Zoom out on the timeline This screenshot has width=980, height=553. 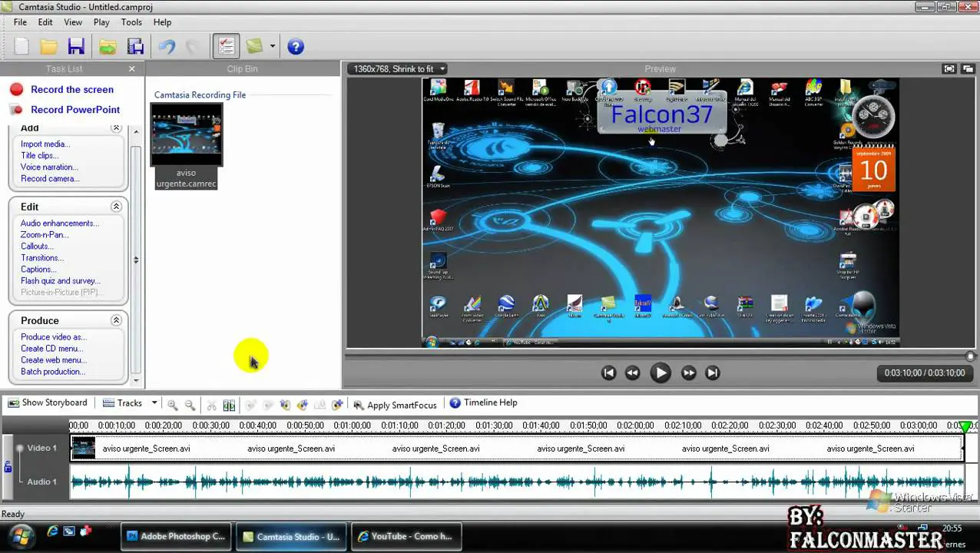[190, 405]
